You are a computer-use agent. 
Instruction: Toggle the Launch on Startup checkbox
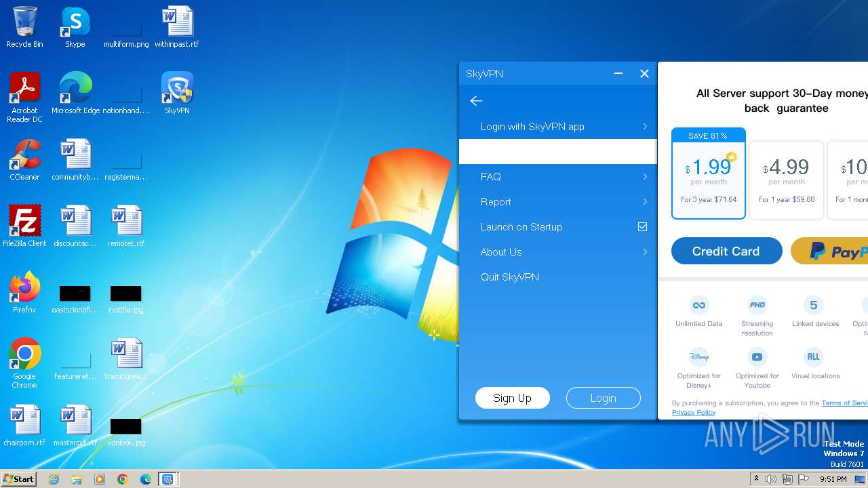(642, 227)
